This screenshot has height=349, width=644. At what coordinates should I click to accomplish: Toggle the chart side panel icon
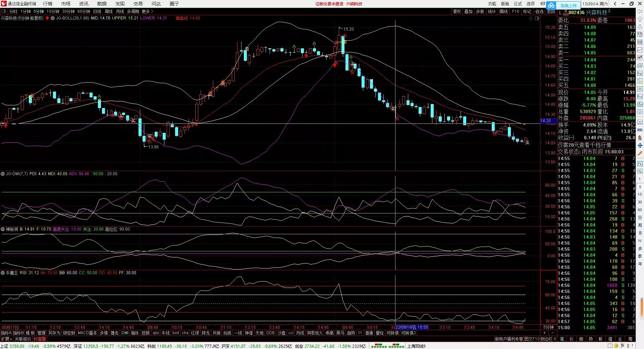tap(537, 18)
